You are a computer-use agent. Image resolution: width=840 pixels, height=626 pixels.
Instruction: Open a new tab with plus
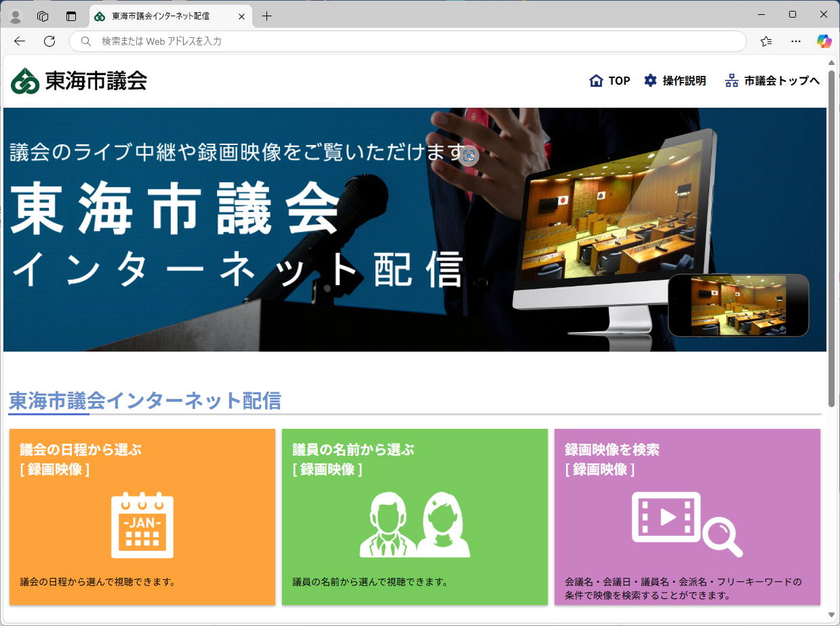(x=266, y=16)
